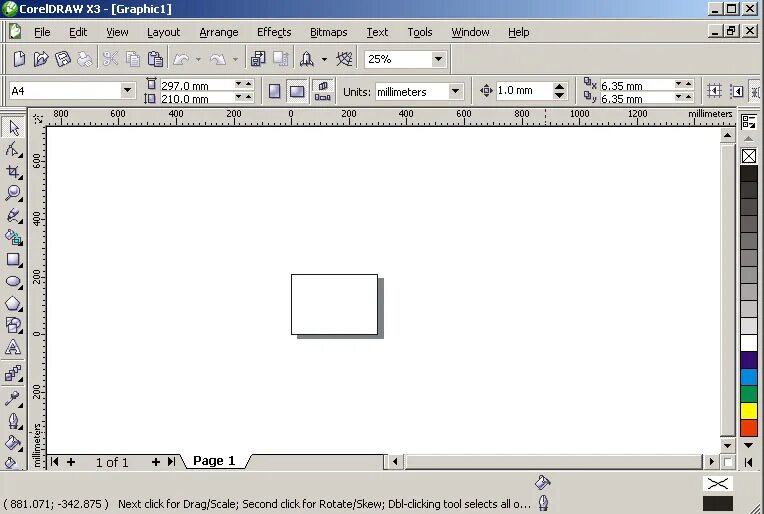Select the Ellipse tool
764x514 pixels.
point(13,281)
